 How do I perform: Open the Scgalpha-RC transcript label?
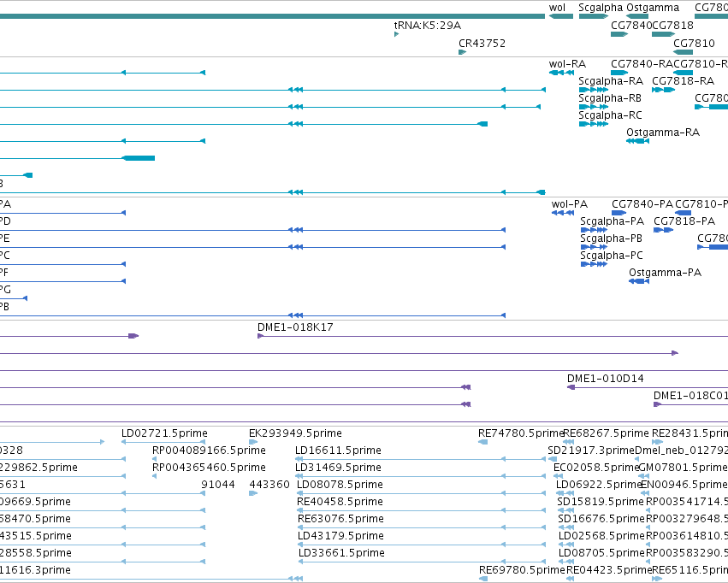611,115
